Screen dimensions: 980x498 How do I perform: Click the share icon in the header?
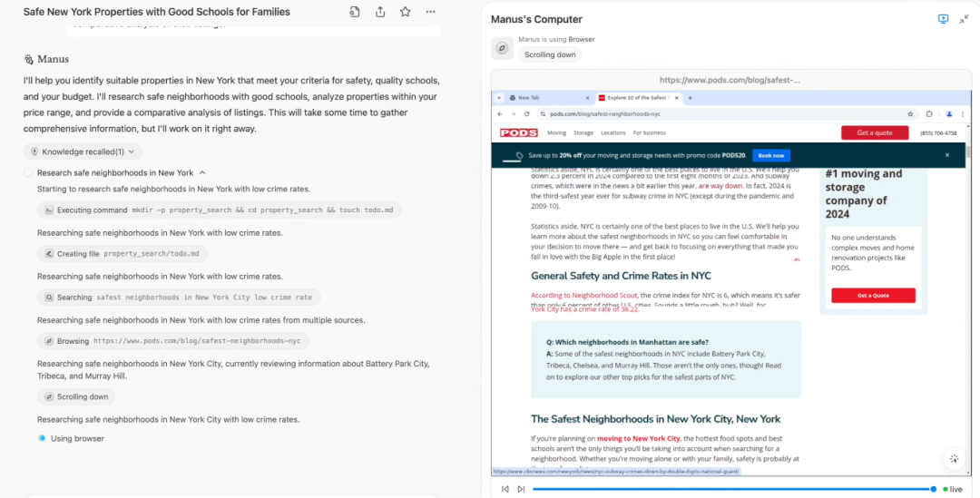[380, 12]
